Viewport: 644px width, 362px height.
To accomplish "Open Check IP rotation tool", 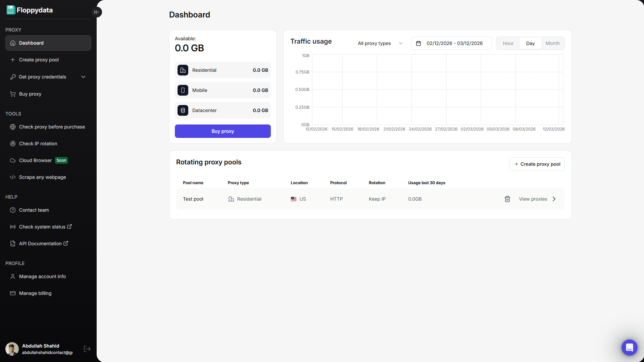I will (x=38, y=144).
